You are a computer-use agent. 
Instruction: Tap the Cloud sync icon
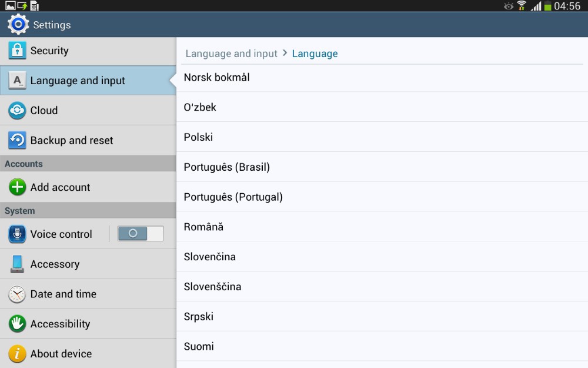[17, 111]
